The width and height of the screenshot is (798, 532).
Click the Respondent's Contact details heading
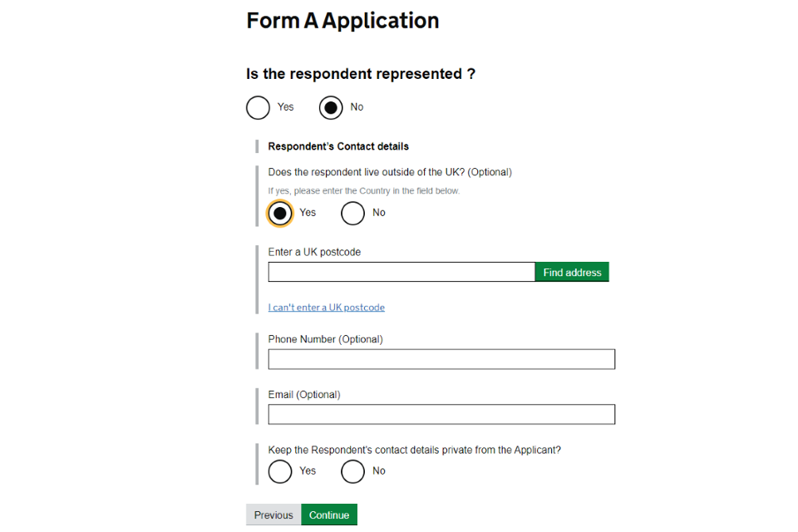338,146
